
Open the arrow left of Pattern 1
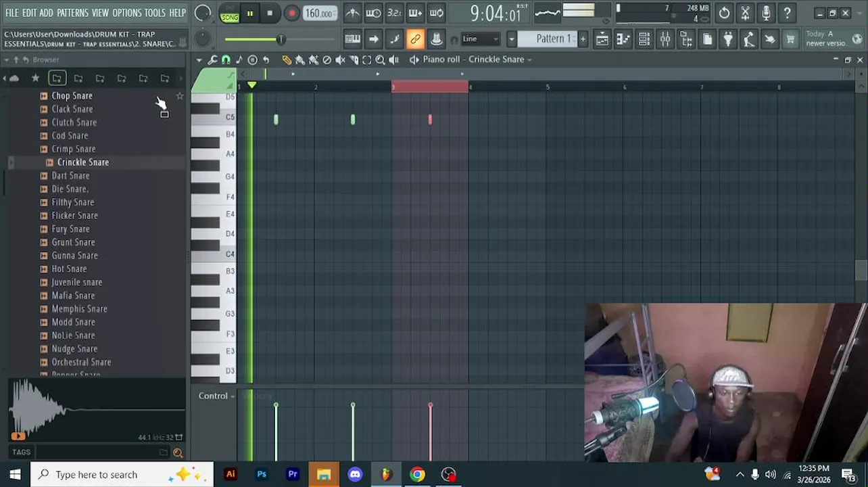click(512, 39)
